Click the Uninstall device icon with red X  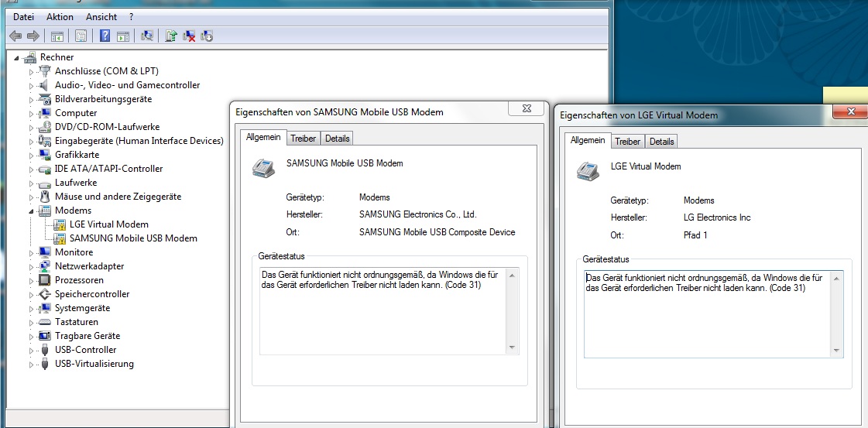[x=189, y=36]
